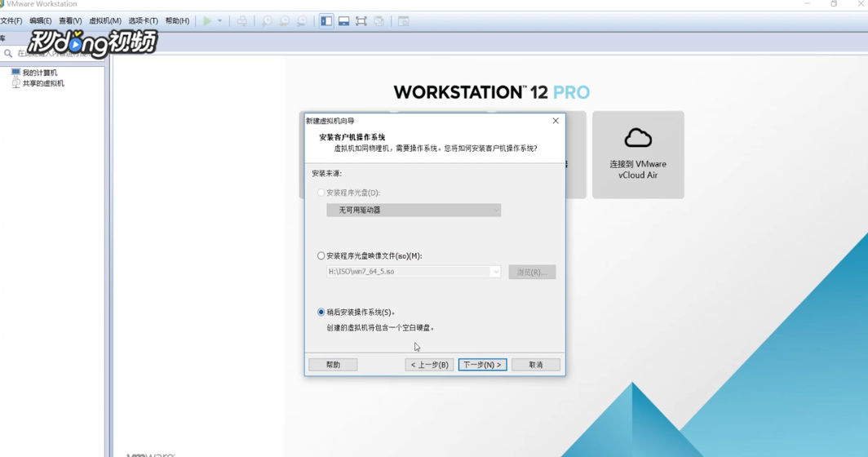Click the 帮助 button in the wizard
The width and height of the screenshot is (868, 457).
[x=333, y=365]
